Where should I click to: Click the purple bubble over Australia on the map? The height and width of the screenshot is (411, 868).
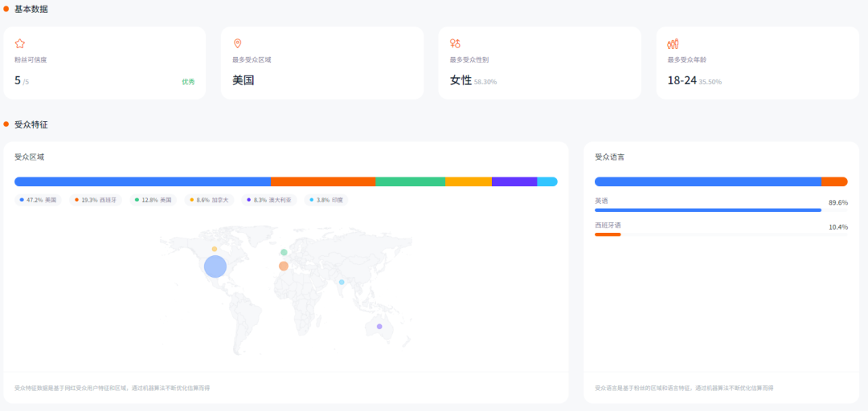pos(379,327)
